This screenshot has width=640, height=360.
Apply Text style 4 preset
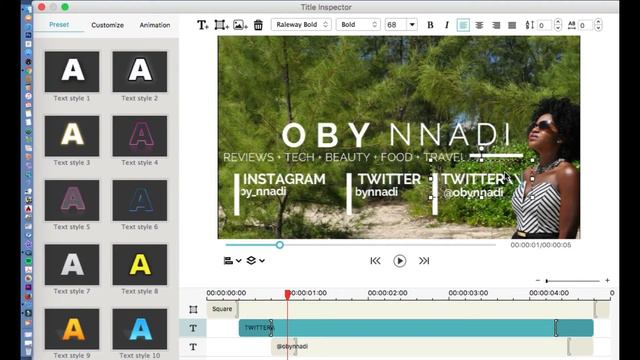140,136
